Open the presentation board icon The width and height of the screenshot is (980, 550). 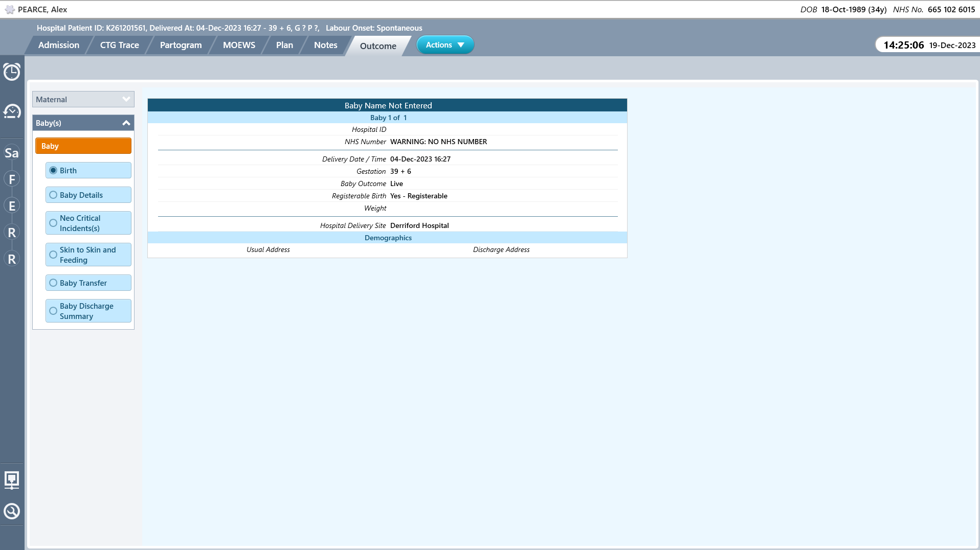pyautogui.click(x=12, y=480)
